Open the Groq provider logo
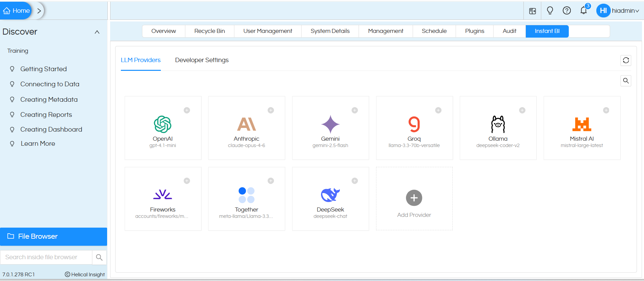Screen dimensions: 644x281 pyautogui.click(x=414, y=124)
